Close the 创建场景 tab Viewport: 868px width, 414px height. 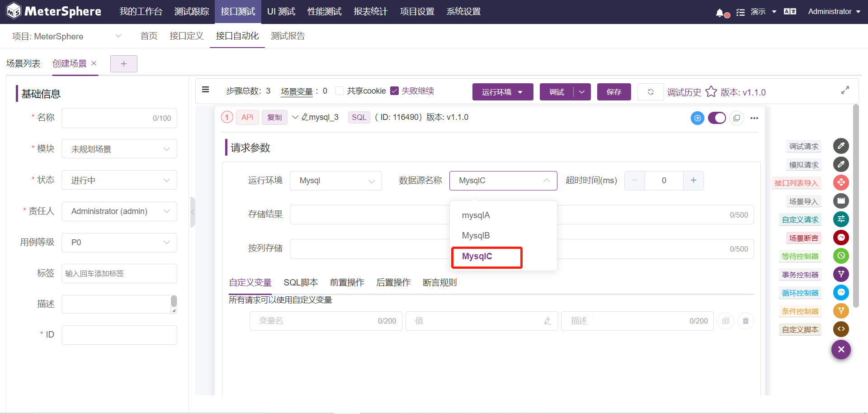[x=94, y=63]
